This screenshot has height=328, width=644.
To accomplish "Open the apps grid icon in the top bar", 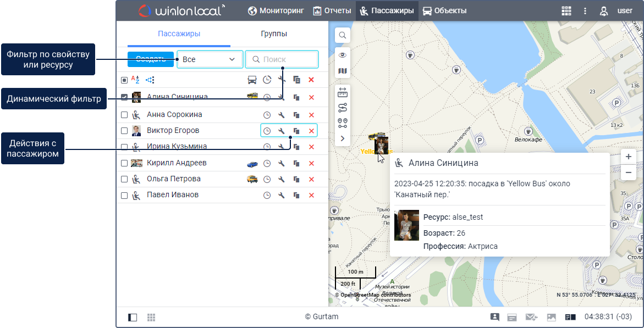I will pos(566,10).
